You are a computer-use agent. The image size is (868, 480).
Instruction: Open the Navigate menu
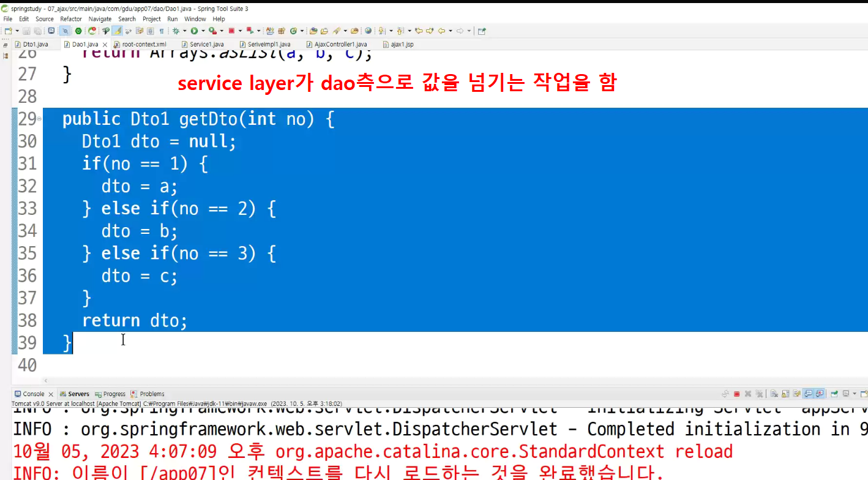point(100,19)
